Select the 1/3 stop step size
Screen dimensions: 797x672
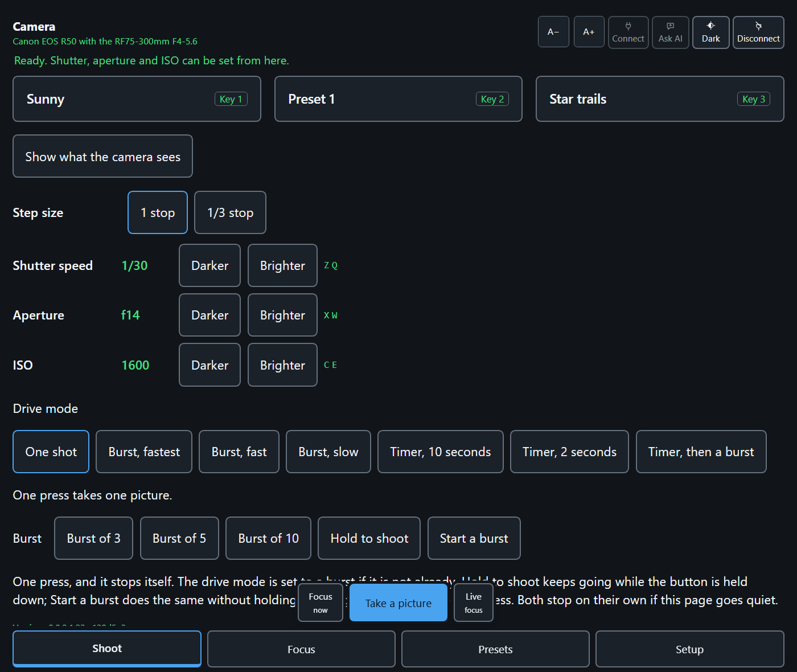click(230, 212)
